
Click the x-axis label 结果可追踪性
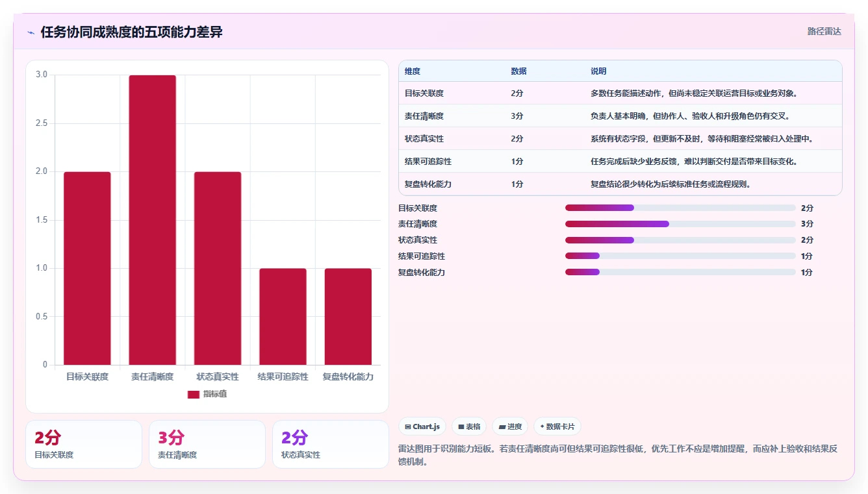(283, 377)
